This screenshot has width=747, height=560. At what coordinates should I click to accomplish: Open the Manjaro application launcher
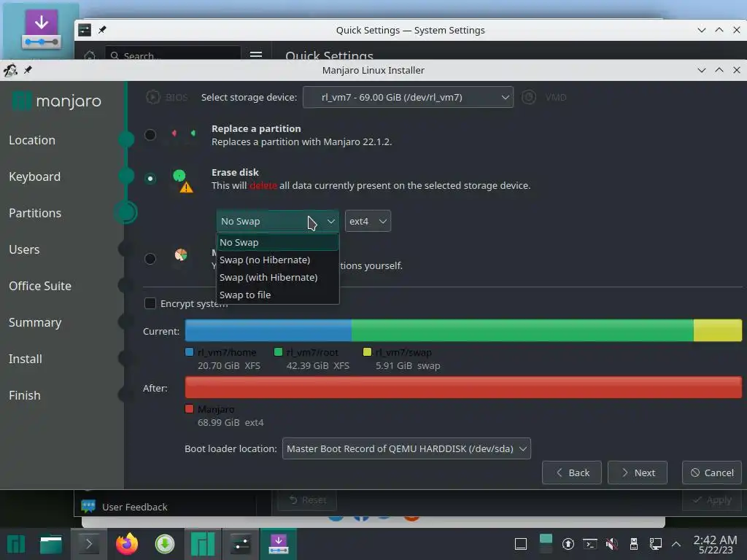click(16, 544)
